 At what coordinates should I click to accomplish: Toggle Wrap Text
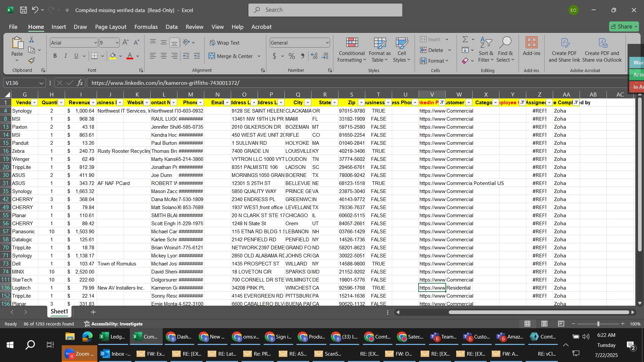click(x=224, y=43)
